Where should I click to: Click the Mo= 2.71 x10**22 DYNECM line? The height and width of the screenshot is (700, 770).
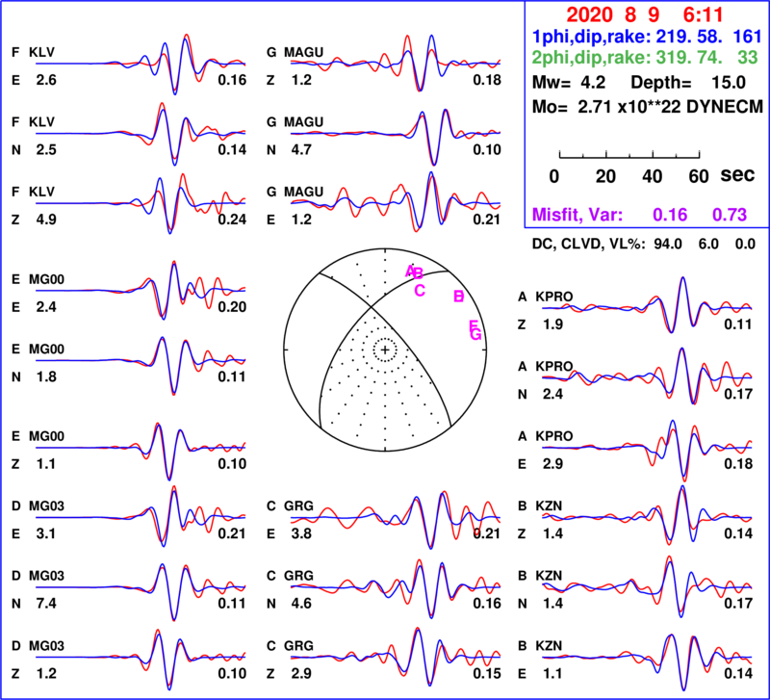[x=648, y=107]
